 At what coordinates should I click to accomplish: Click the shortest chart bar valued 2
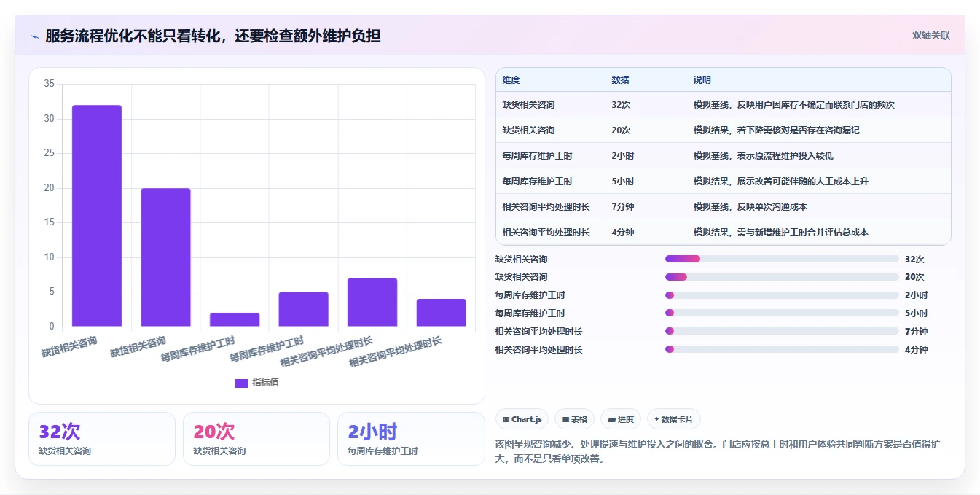click(235, 319)
